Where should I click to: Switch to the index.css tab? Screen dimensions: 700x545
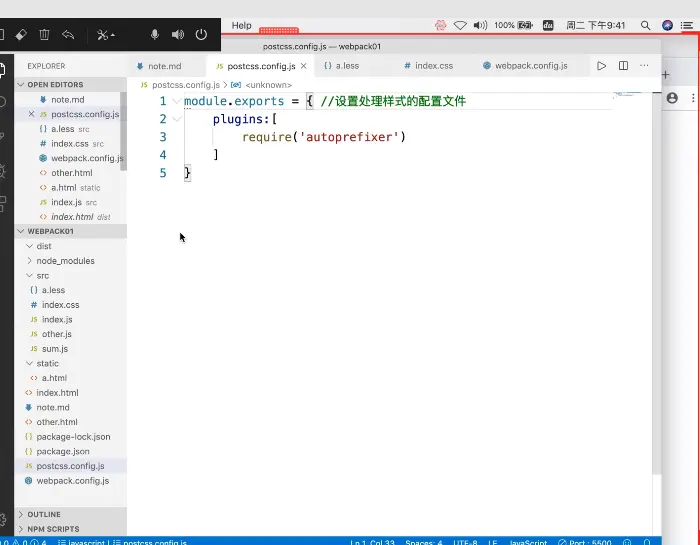(x=434, y=66)
